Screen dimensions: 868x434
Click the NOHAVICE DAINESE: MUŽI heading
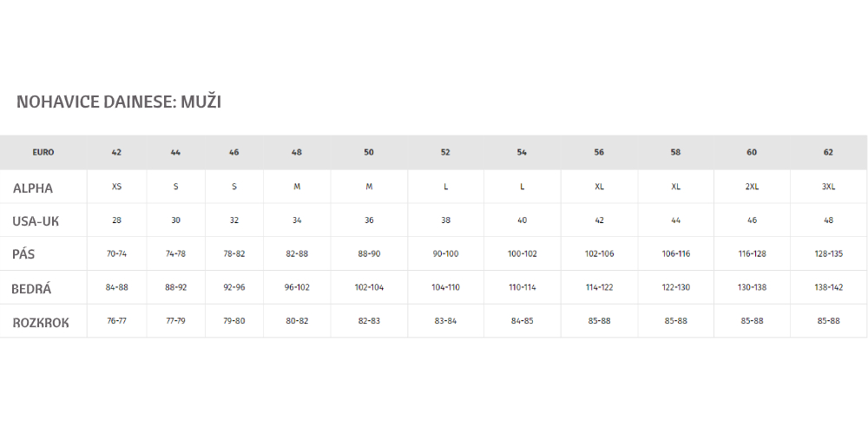tap(118, 102)
